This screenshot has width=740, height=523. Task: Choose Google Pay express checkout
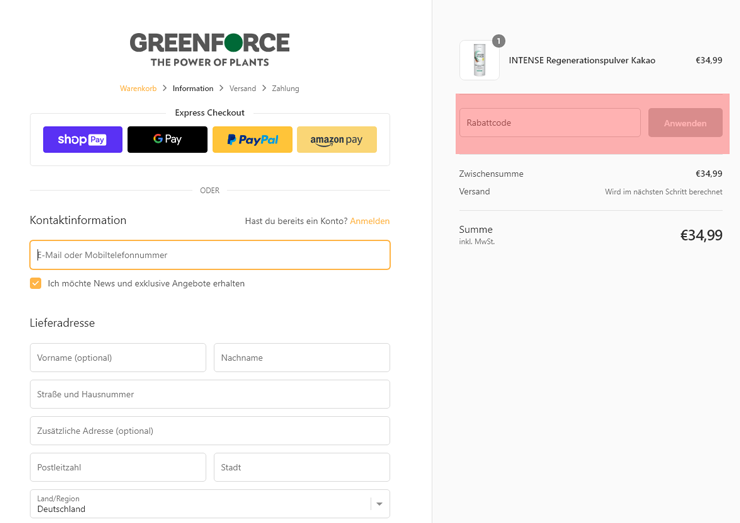click(x=168, y=139)
